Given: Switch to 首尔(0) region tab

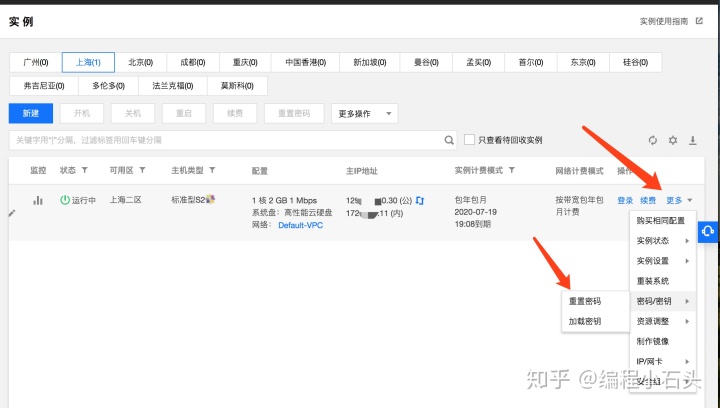Looking at the screenshot, I should [x=531, y=62].
